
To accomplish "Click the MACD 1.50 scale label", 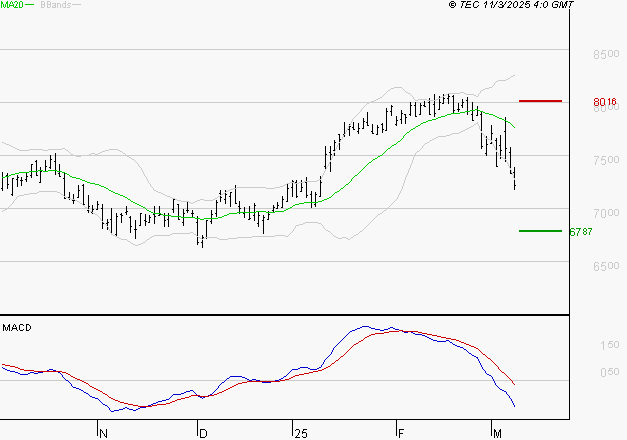I will [x=609, y=345].
